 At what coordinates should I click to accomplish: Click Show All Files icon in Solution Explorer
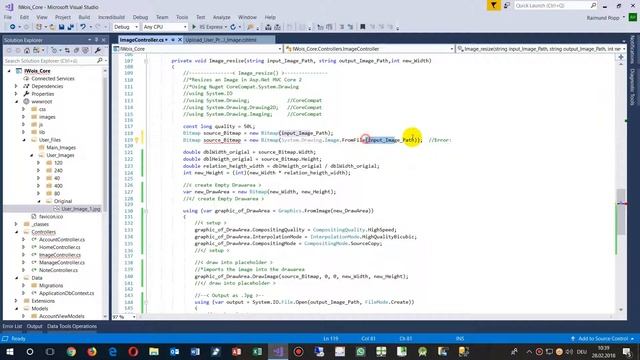pos(85,51)
